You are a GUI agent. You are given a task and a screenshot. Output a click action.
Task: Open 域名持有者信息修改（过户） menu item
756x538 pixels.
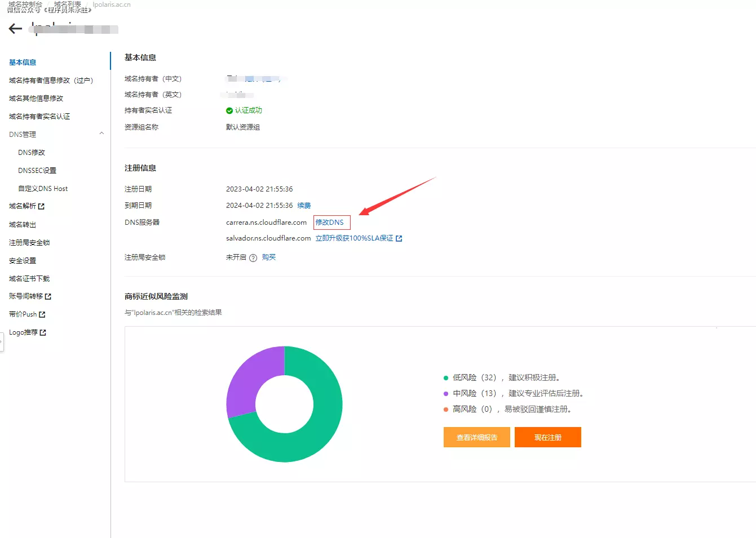pyautogui.click(x=51, y=81)
